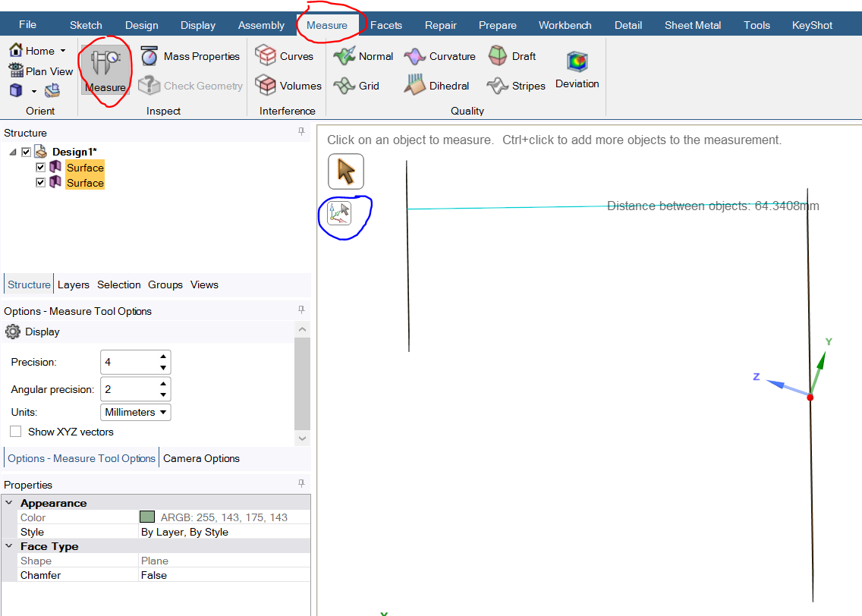Open the Home dropdown arrow
862x616 pixels.
pos(63,51)
